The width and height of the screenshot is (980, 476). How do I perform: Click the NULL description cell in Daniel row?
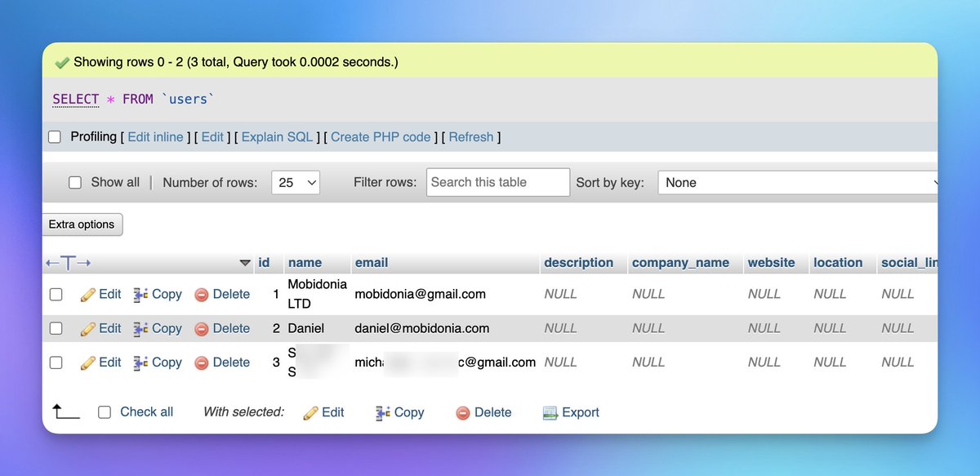click(x=560, y=328)
